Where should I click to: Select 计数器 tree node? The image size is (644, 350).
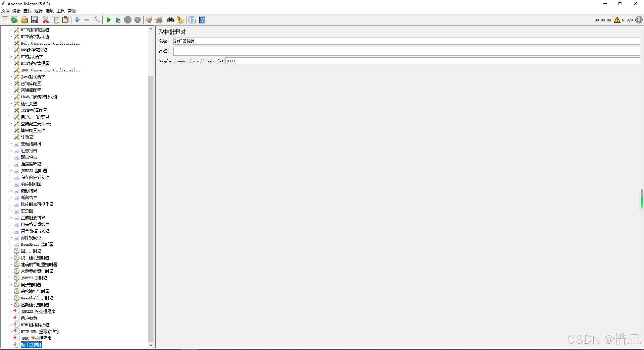click(27, 137)
